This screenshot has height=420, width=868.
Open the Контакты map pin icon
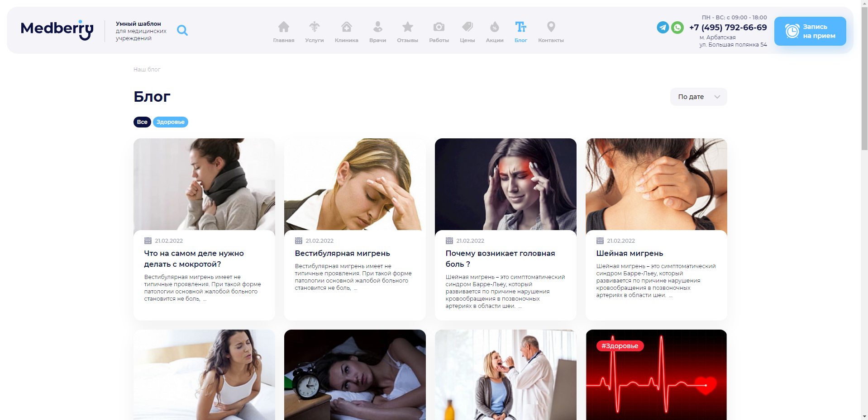[551, 27]
